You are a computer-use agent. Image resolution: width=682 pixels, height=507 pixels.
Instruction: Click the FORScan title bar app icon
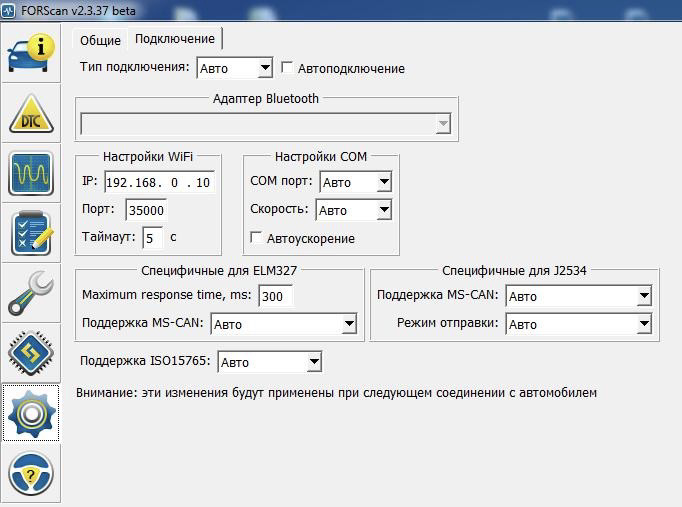coord(8,10)
